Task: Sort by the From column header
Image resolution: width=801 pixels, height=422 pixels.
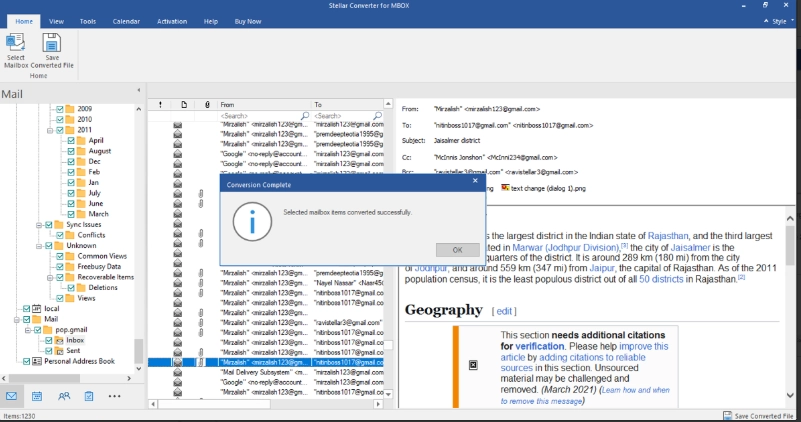Action: [264, 104]
